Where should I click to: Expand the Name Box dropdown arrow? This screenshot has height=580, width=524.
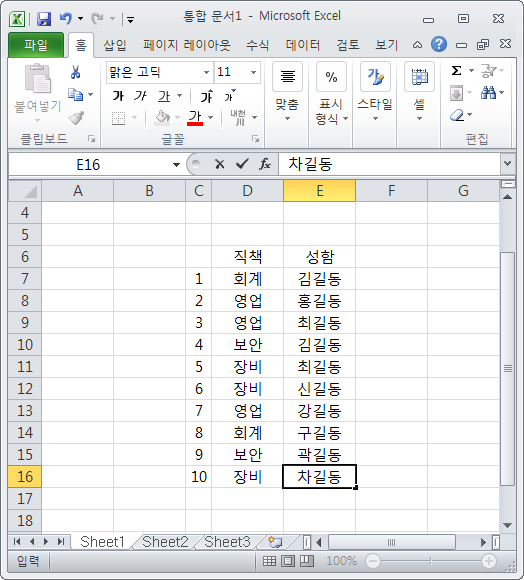(176, 165)
